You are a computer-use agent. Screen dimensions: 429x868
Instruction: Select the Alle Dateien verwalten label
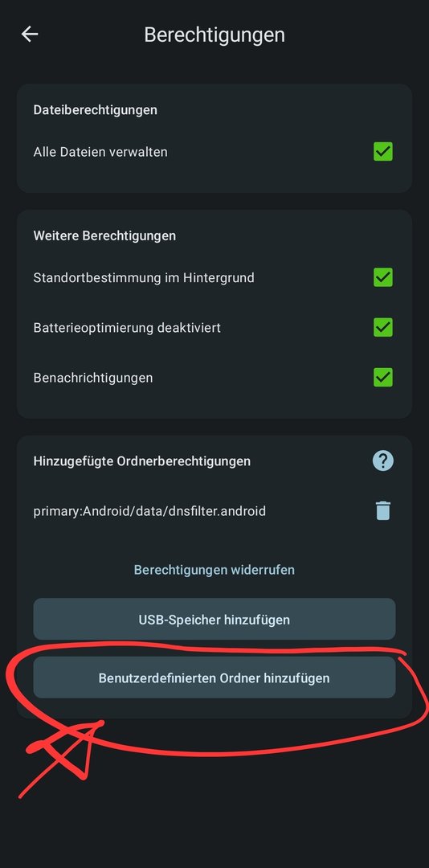point(100,152)
